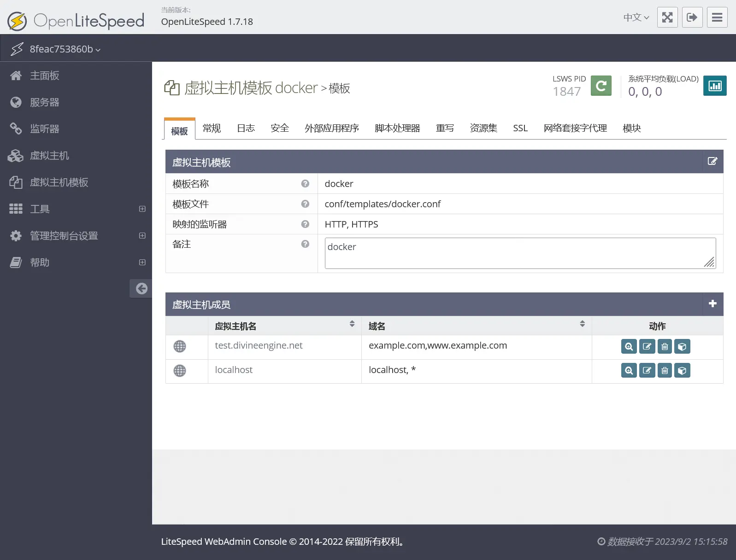The width and height of the screenshot is (736, 560).
Task: Click the LSWS PID 1847 value
Action: (x=567, y=92)
